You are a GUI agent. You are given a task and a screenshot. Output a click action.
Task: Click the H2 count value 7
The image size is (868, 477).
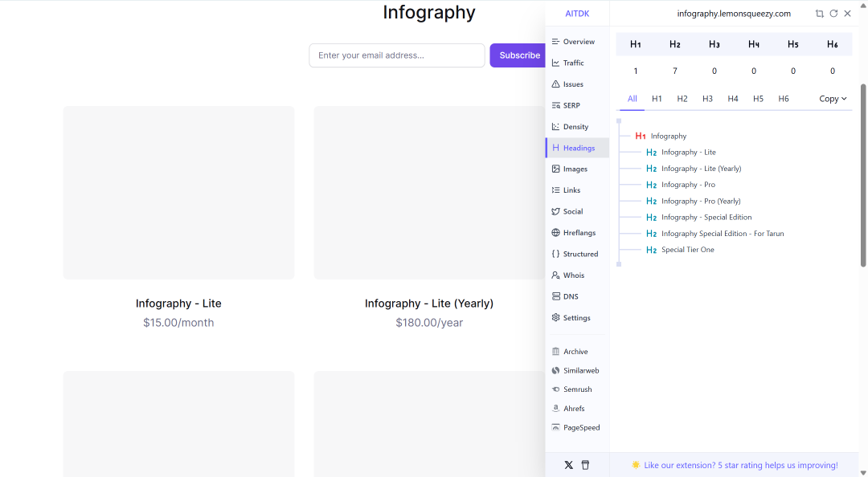point(675,71)
